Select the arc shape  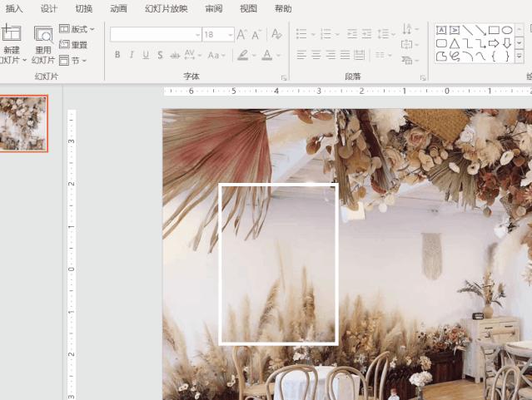pos(468,57)
